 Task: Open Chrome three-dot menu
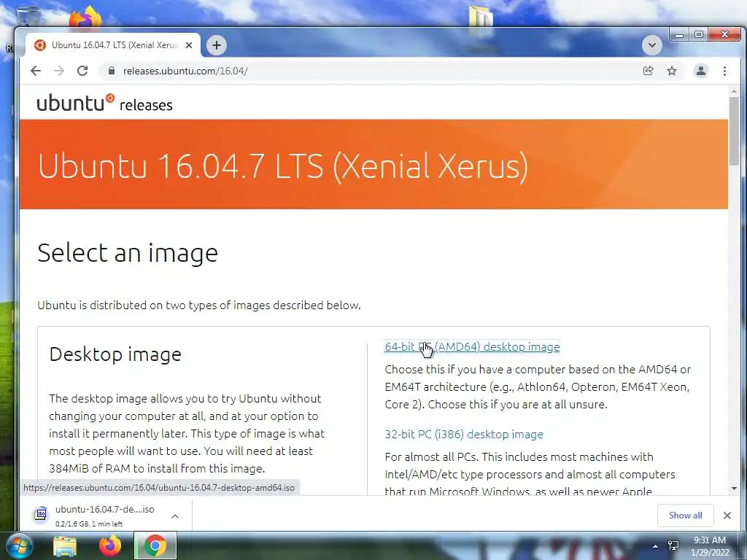point(724,71)
